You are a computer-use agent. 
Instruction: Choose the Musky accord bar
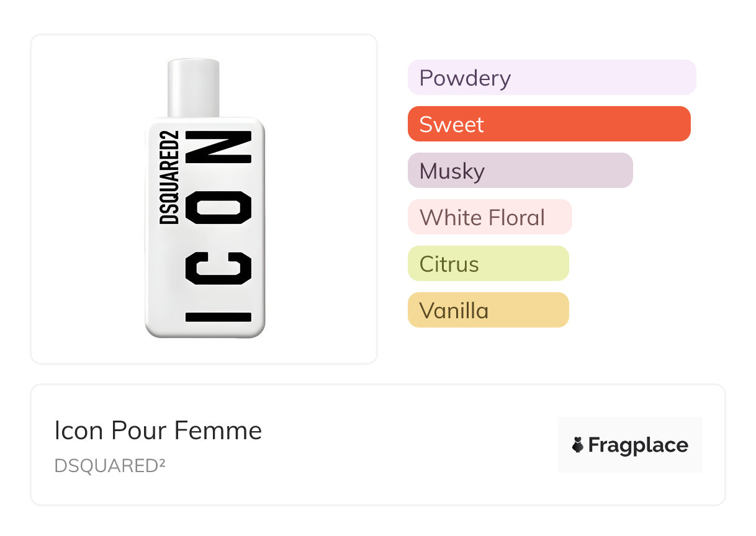520,171
